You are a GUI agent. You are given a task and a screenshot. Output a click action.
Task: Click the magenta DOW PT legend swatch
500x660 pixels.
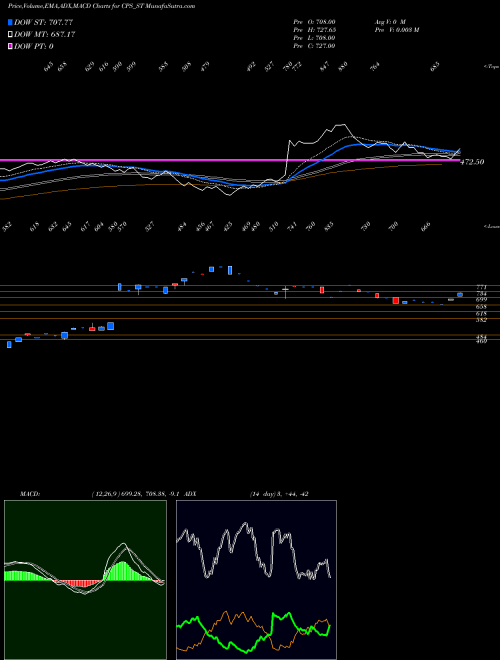(x=10, y=46)
